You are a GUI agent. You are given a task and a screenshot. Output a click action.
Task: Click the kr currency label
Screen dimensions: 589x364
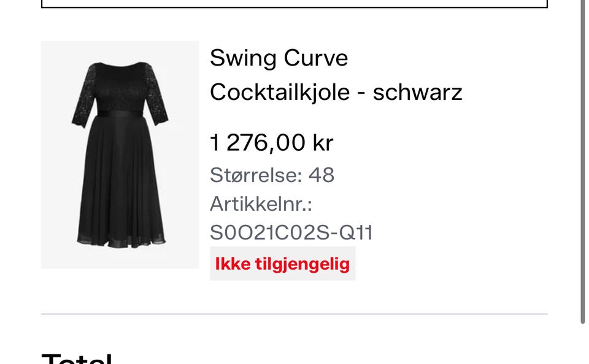(323, 143)
